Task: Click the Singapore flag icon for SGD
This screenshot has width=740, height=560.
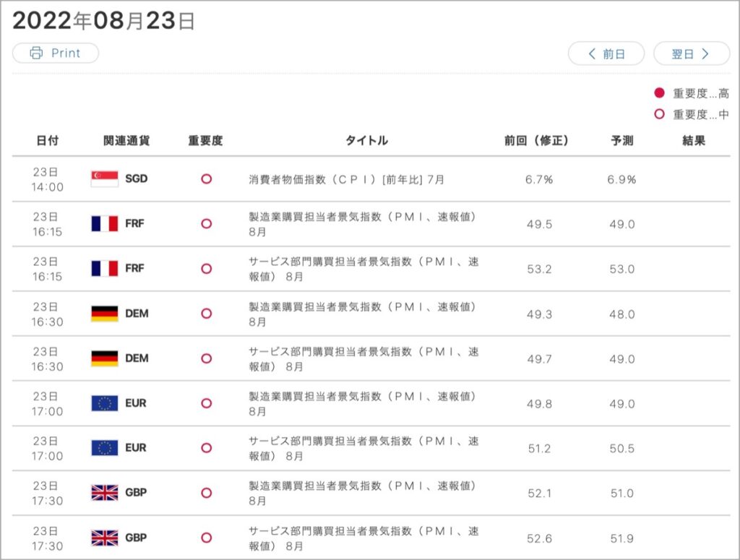Action: (x=104, y=178)
